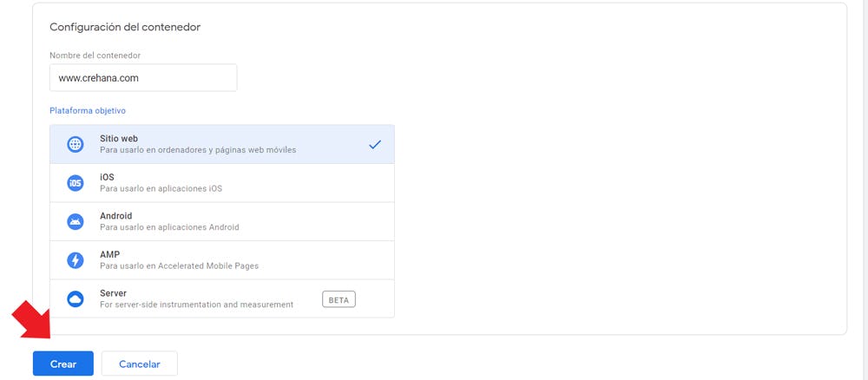
Task: Click the iOS platform icon
Action: 76,183
